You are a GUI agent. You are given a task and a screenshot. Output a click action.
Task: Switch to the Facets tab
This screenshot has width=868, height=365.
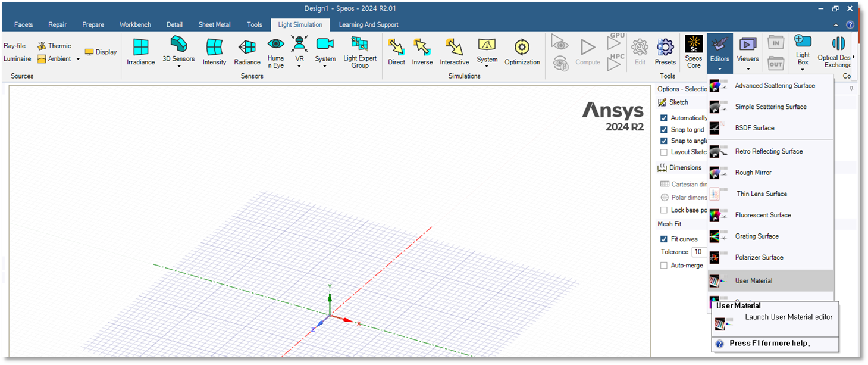point(24,25)
